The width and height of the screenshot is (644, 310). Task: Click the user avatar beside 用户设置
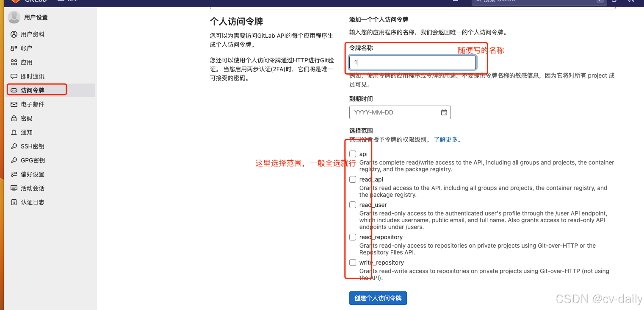(14, 17)
